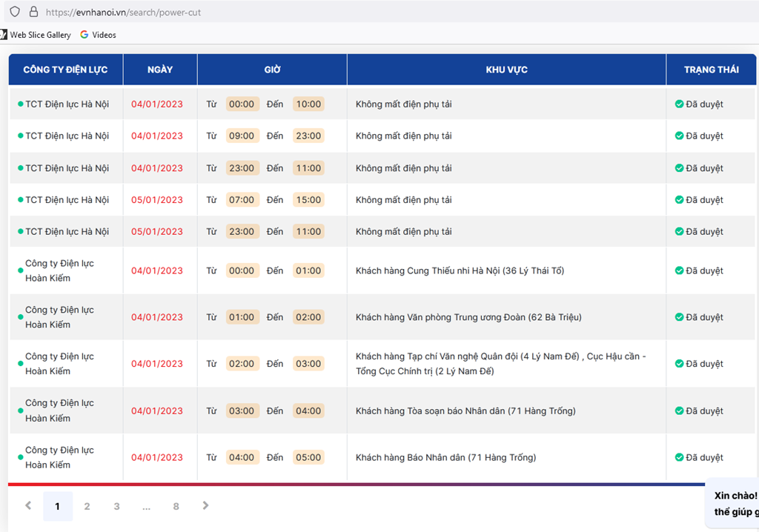
Task: Click the 03:00 start time in Tòa soạn row
Action: (x=242, y=411)
